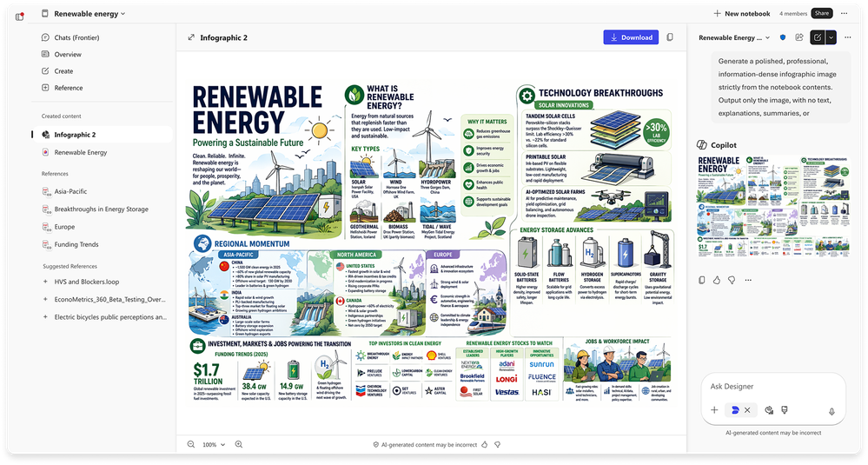
Task: Click the Share button
Action: (821, 13)
